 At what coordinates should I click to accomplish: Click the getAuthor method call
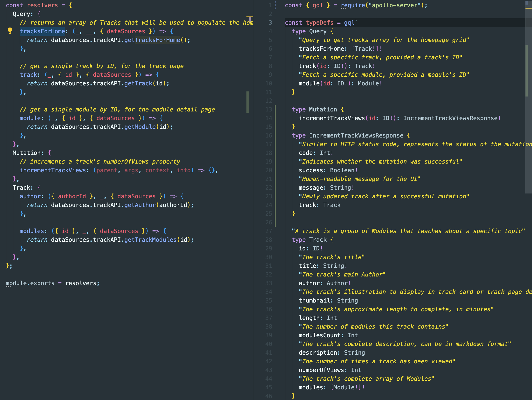(x=140, y=205)
